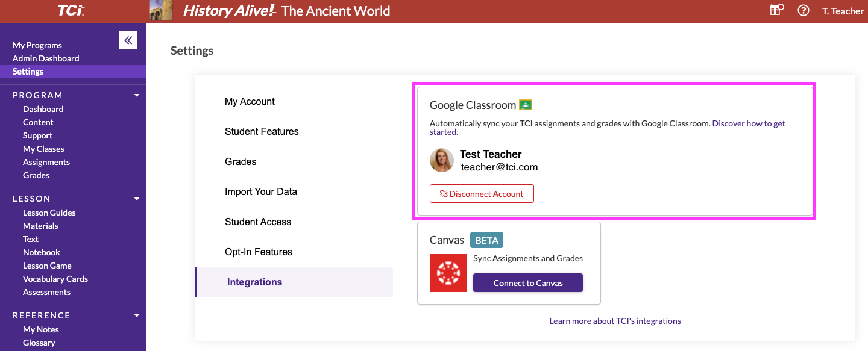Click the History Alive program cover image

161,10
